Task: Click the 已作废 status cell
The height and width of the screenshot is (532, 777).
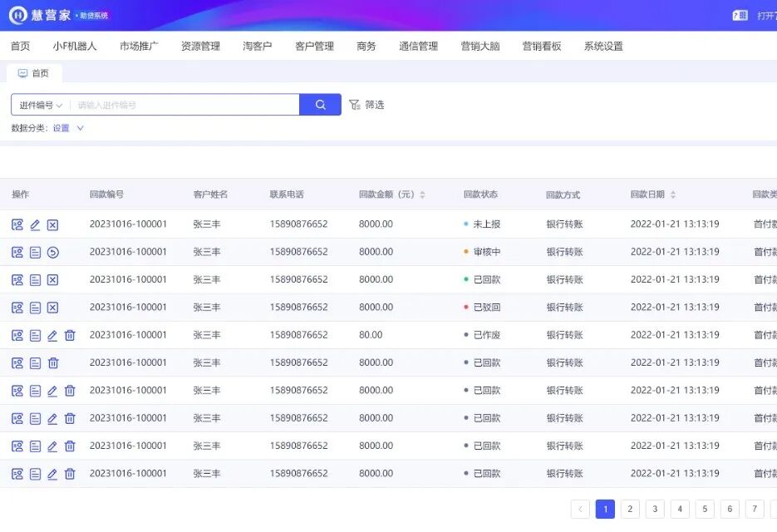Action: point(482,335)
